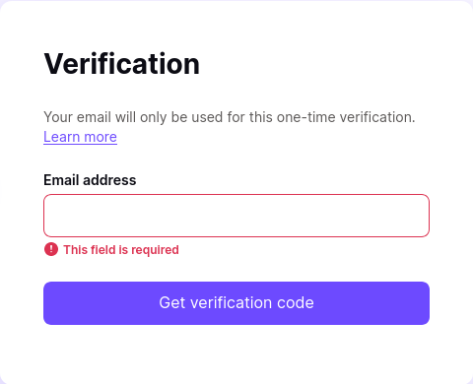Click the one-time verification description text
The width and height of the screenshot is (473, 384).
(229, 117)
